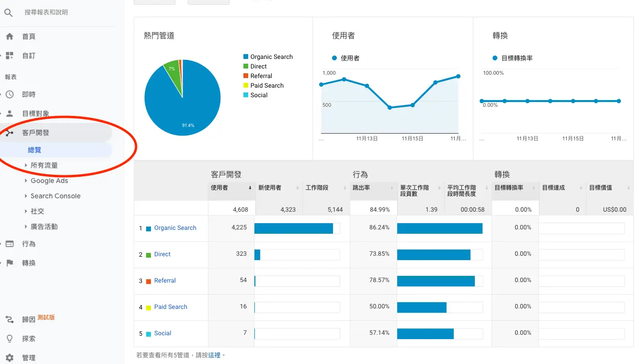Click the 這裡 link below table
Screen dimensions: 643x364
tap(214, 355)
